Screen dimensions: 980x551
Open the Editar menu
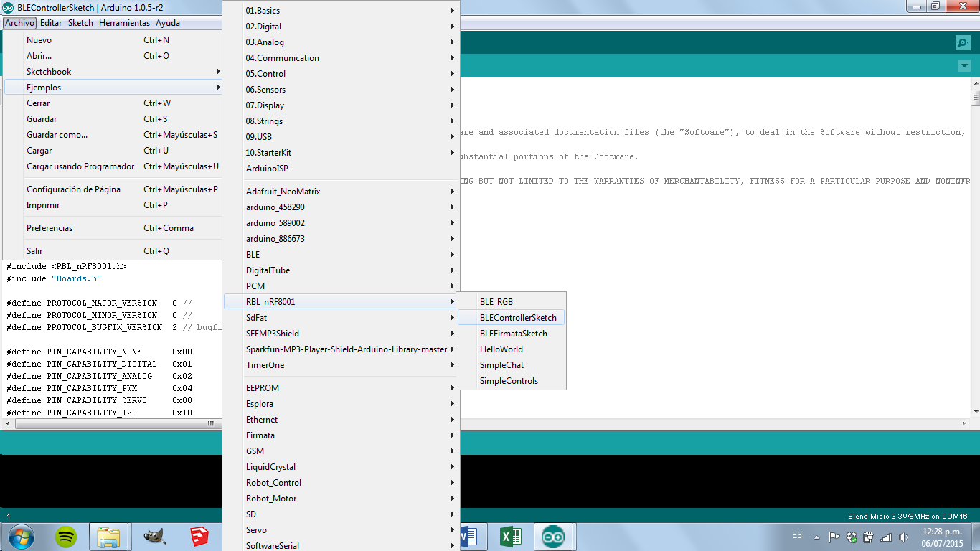point(51,23)
